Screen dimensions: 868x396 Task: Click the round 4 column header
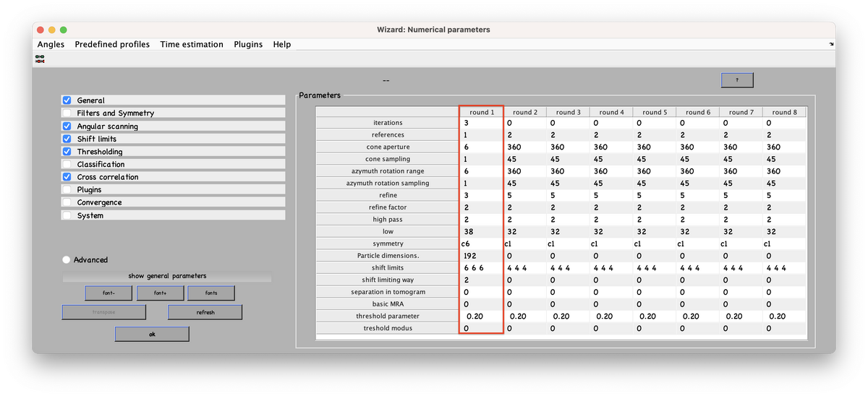click(x=610, y=112)
